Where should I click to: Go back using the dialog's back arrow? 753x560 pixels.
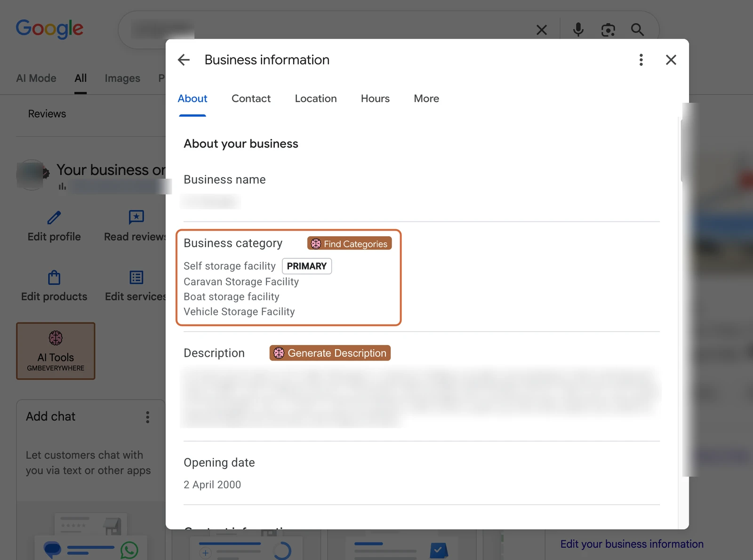pyautogui.click(x=184, y=60)
